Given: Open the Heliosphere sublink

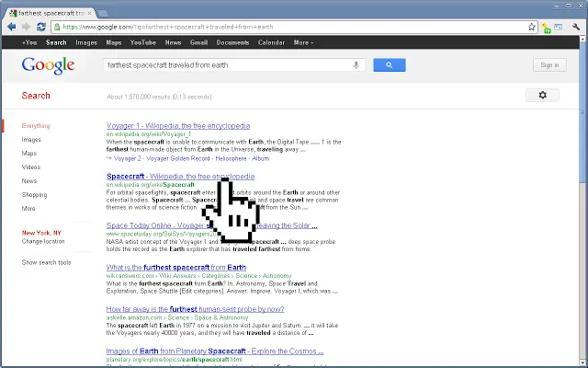Looking at the screenshot, I should (x=231, y=158).
